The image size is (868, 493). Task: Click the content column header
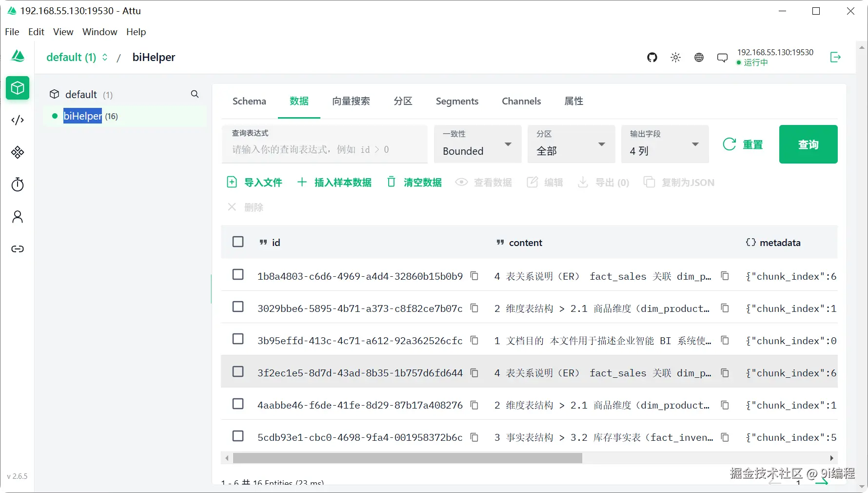click(x=519, y=242)
